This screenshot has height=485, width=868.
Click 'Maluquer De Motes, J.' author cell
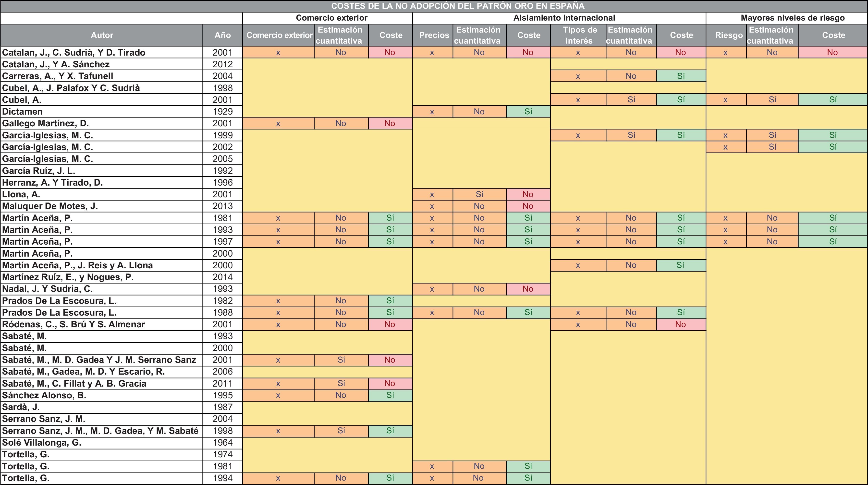click(50, 206)
